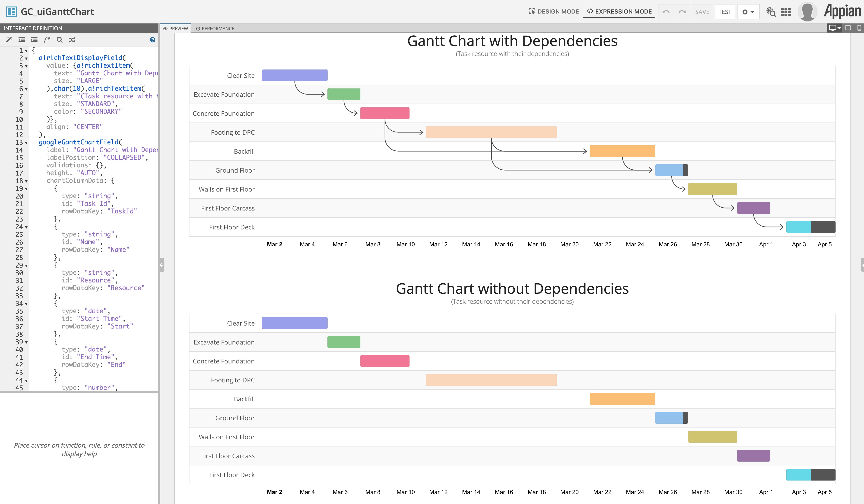The height and width of the screenshot is (504, 864).
Task: Switch to phone preview size
Action: tap(859, 28)
